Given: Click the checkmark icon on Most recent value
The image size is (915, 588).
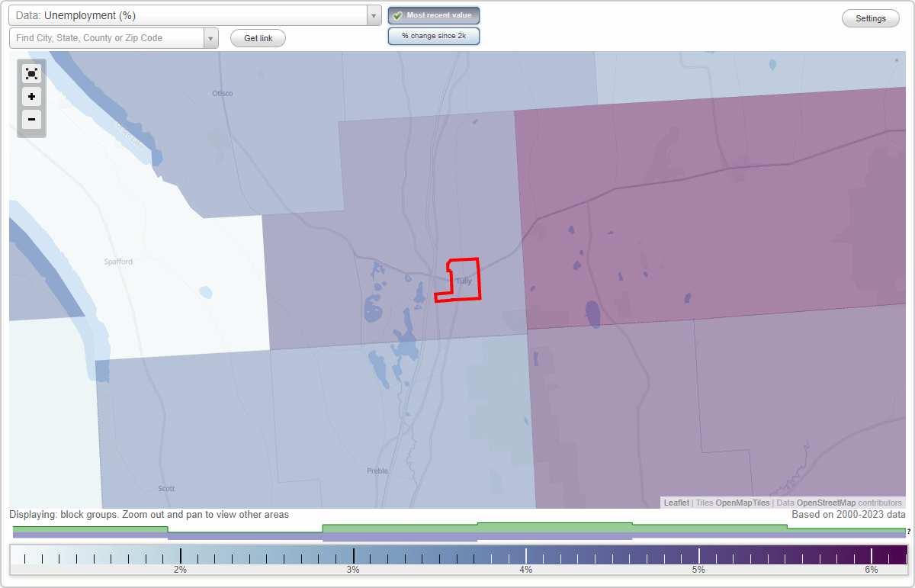Looking at the screenshot, I should (x=397, y=15).
